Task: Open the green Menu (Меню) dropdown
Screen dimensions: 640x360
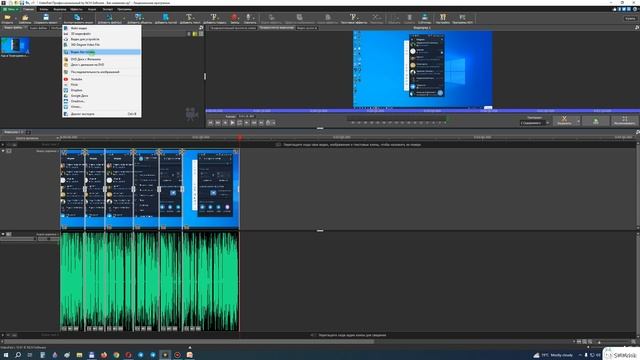Action: (x=10, y=9)
